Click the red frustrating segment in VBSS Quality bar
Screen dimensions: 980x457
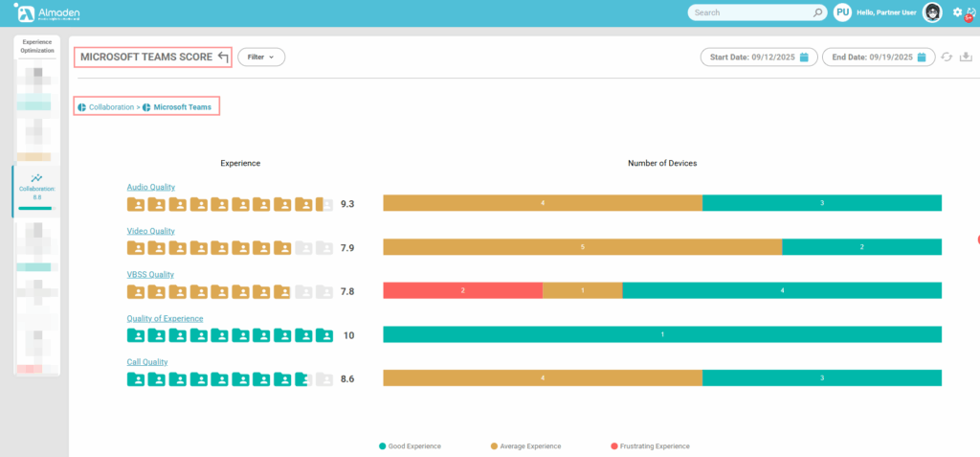coord(462,290)
